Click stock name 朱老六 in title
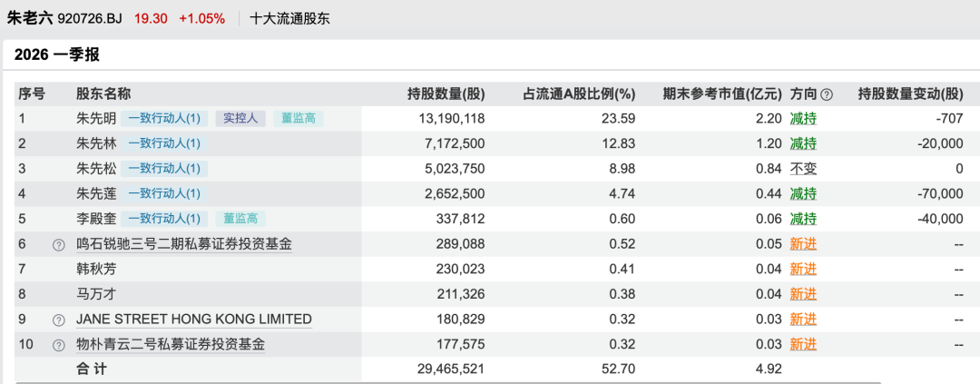This screenshot has height=384, width=980. [29, 18]
